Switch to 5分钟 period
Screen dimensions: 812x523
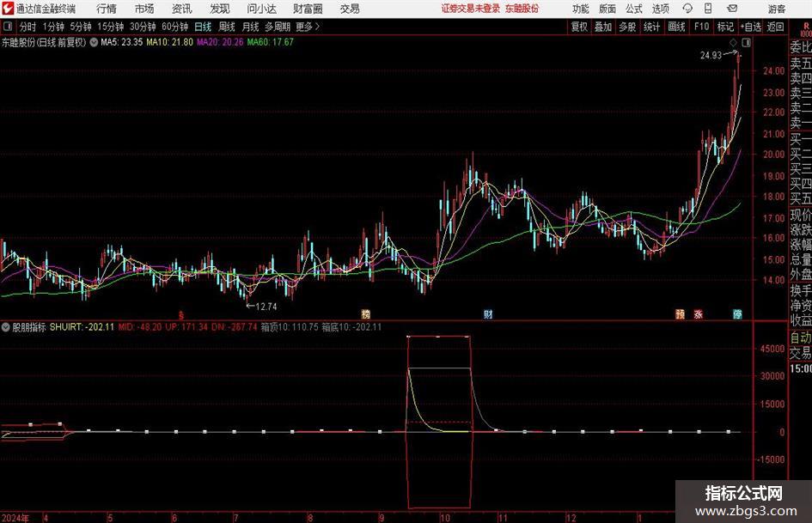tap(81, 27)
